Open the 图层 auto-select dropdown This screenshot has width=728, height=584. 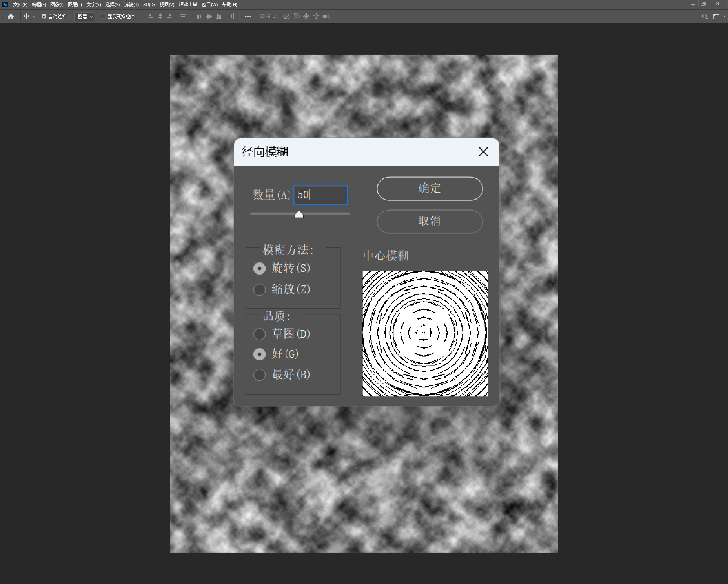(84, 16)
